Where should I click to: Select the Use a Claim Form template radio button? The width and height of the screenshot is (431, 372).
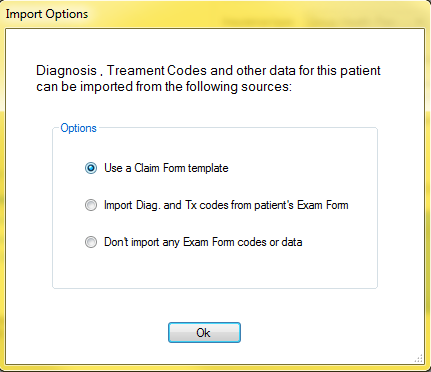click(x=91, y=168)
